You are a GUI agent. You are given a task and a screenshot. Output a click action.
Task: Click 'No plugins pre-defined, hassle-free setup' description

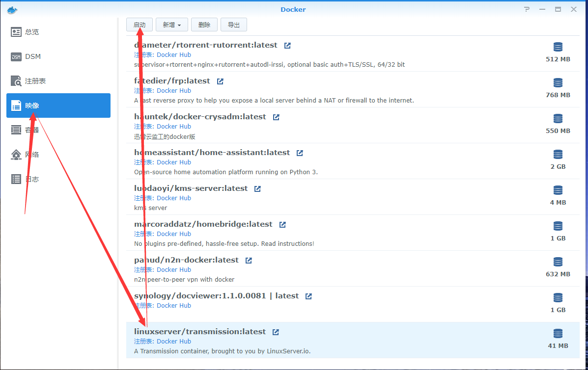[x=224, y=244]
